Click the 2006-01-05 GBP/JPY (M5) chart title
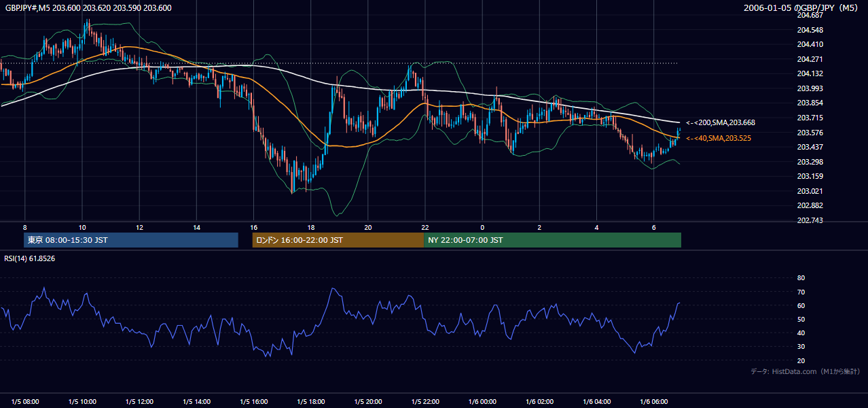The width and height of the screenshot is (868, 408). click(x=801, y=7)
